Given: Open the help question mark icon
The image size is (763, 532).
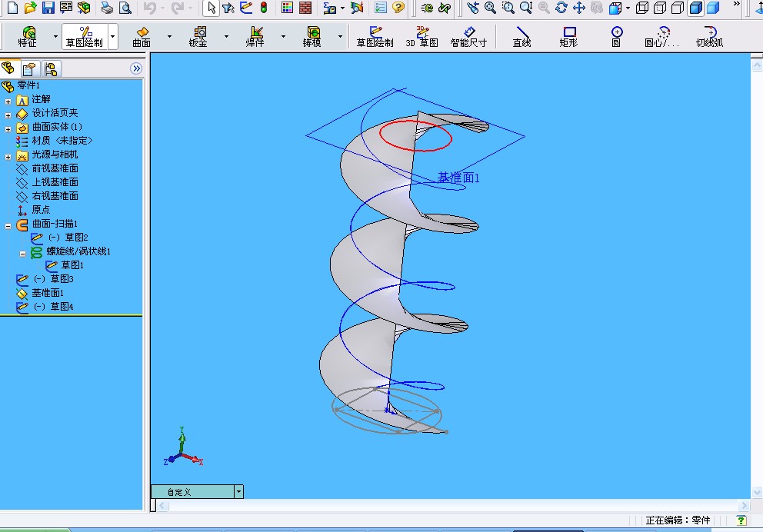Looking at the screenshot, I should (398, 7).
